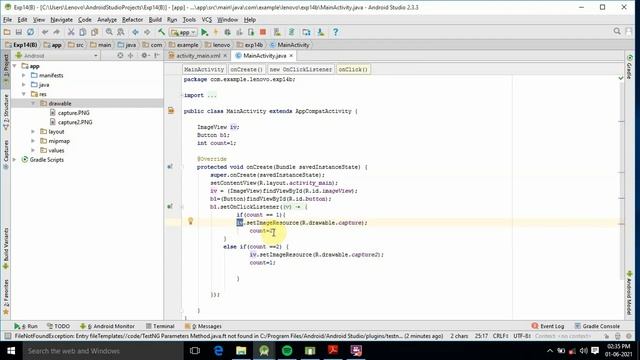Viewport: 640px width, 360px height.
Task: Open the Gradle Console tool window
Action: [x=597, y=326]
